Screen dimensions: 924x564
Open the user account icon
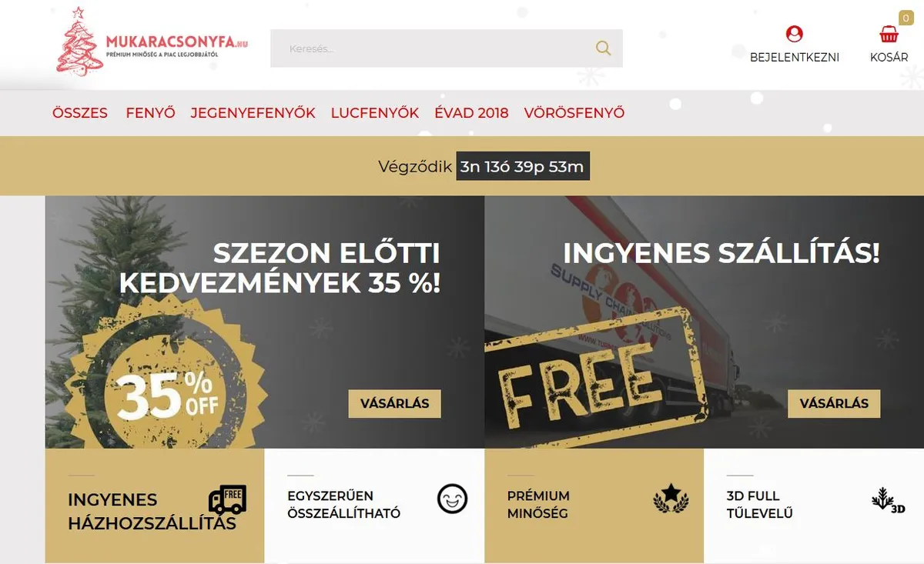pos(795,34)
